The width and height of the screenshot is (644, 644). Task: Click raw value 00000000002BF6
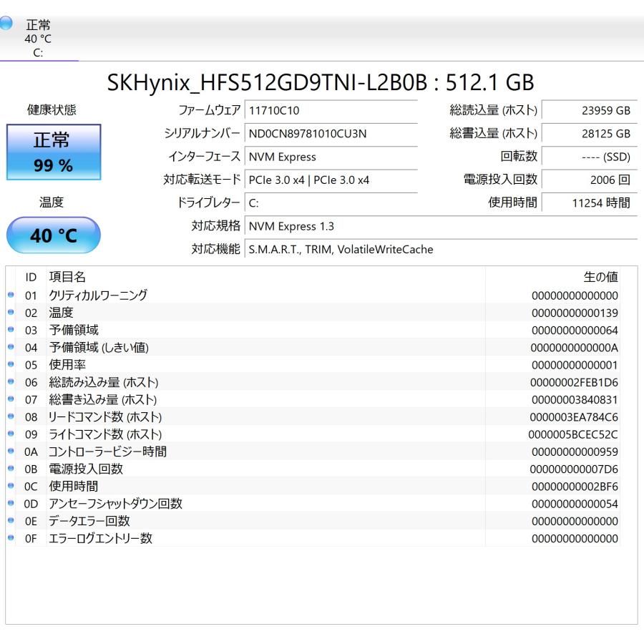(x=575, y=487)
